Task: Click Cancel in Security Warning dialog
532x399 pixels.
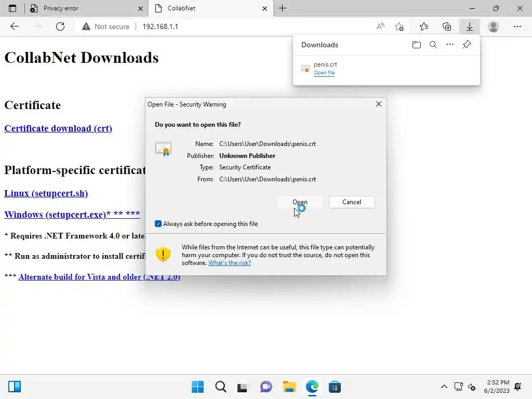Action: 352,202
